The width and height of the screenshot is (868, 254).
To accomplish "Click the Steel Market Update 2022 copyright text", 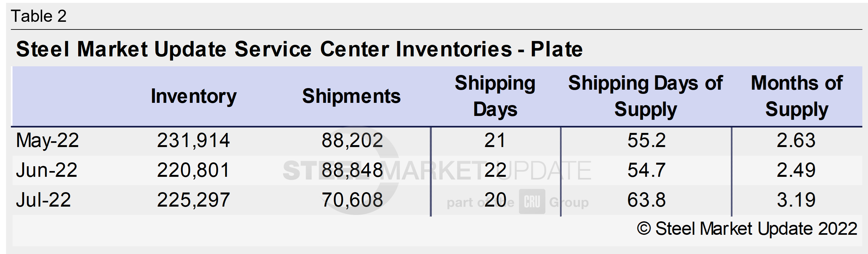I will [747, 229].
